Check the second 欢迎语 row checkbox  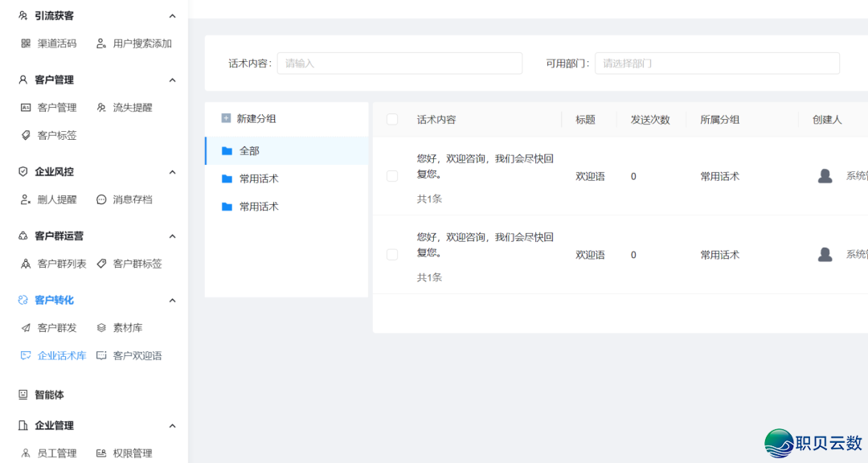pos(392,255)
